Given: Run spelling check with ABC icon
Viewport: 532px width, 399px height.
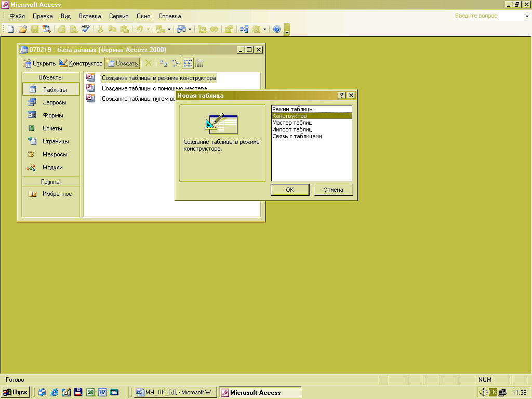Looking at the screenshot, I should (x=86, y=29).
